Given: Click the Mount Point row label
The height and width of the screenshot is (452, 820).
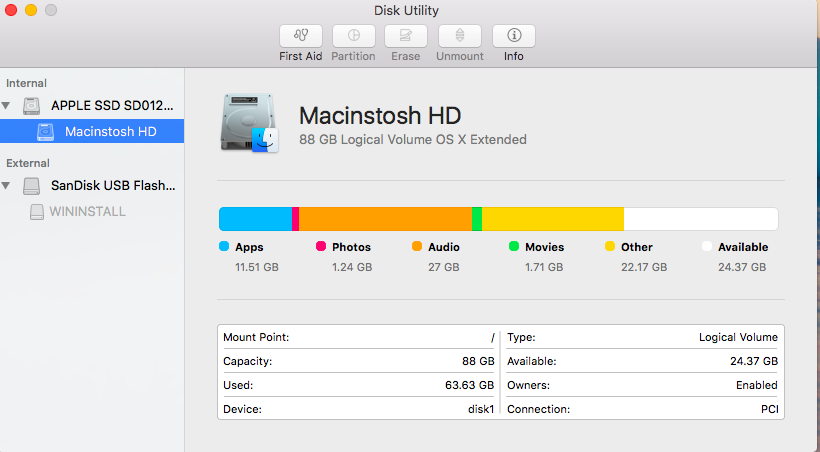Looking at the screenshot, I should 256,337.
